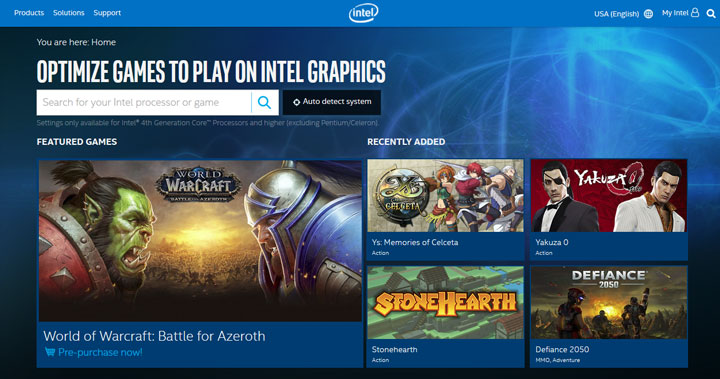720x379 pixels.
Task: Open Defiance 2050 game thumbnail
Action: (x=609, y=303)
